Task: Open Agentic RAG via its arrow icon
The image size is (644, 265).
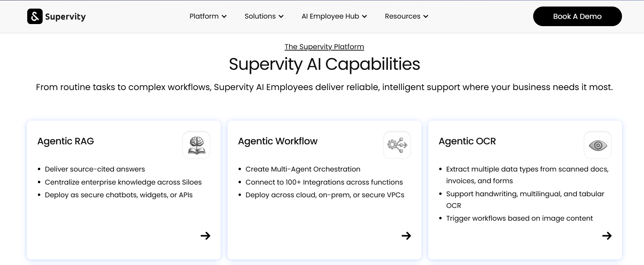Action: 205,236
